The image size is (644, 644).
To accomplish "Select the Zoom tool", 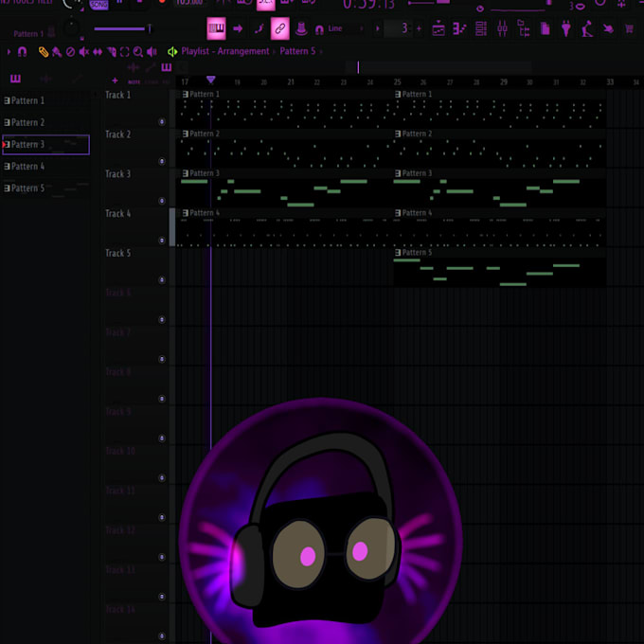I will tap(138, 52).
